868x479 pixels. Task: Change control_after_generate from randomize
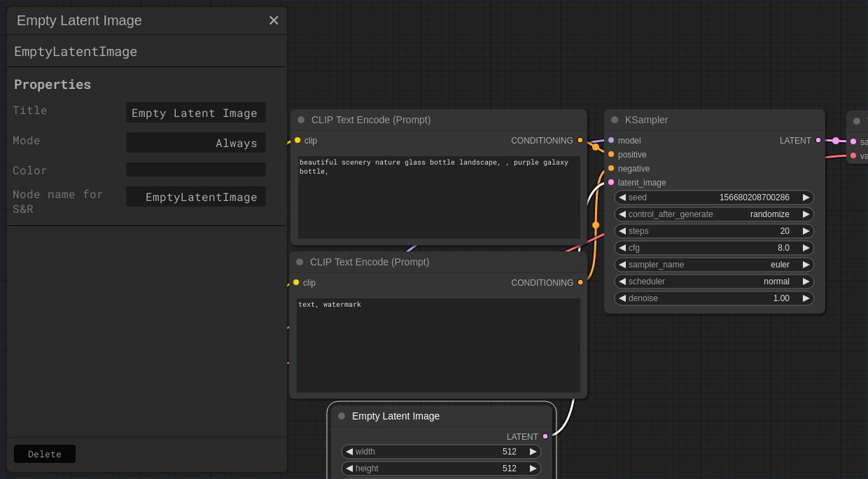click(714, 214)
